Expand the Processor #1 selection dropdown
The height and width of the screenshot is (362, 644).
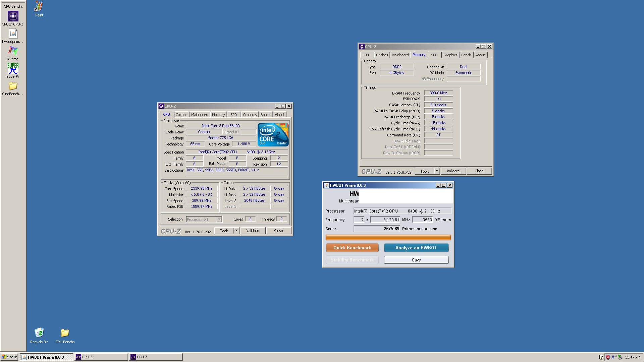[219, 220]
